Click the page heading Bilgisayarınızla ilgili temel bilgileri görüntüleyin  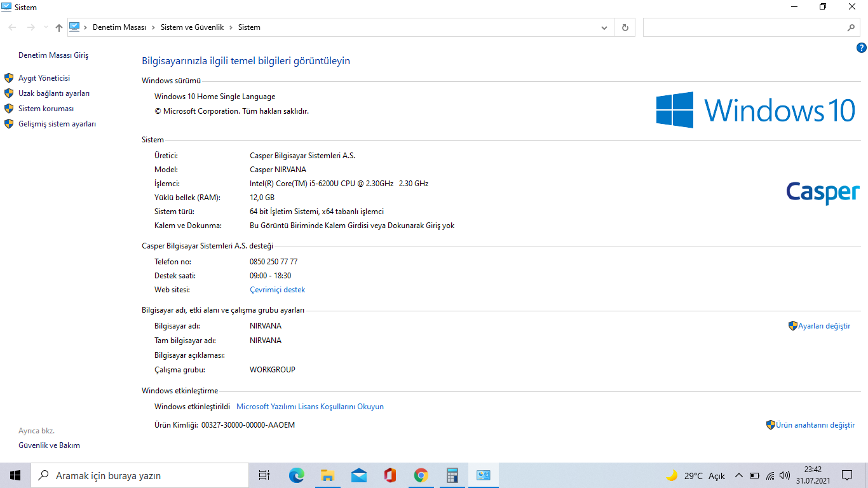pyautogui.click(x=246, y=61)
